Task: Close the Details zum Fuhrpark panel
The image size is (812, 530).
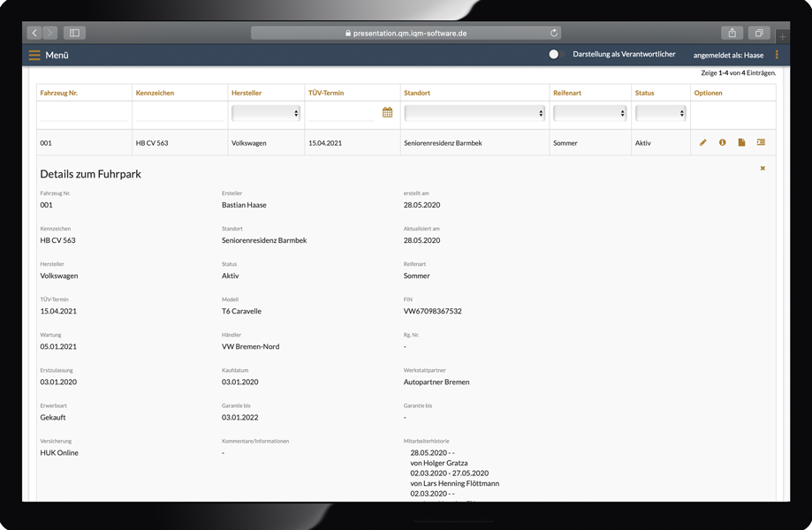Action: 763,168
